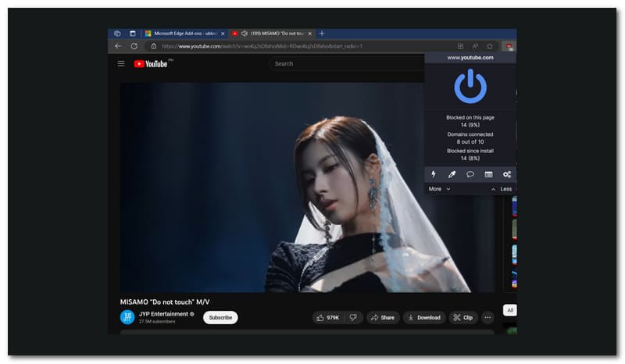Viewport: 625px width, 364px height.
Task: Open Read aloud icon in address bar
Action: 475,46
